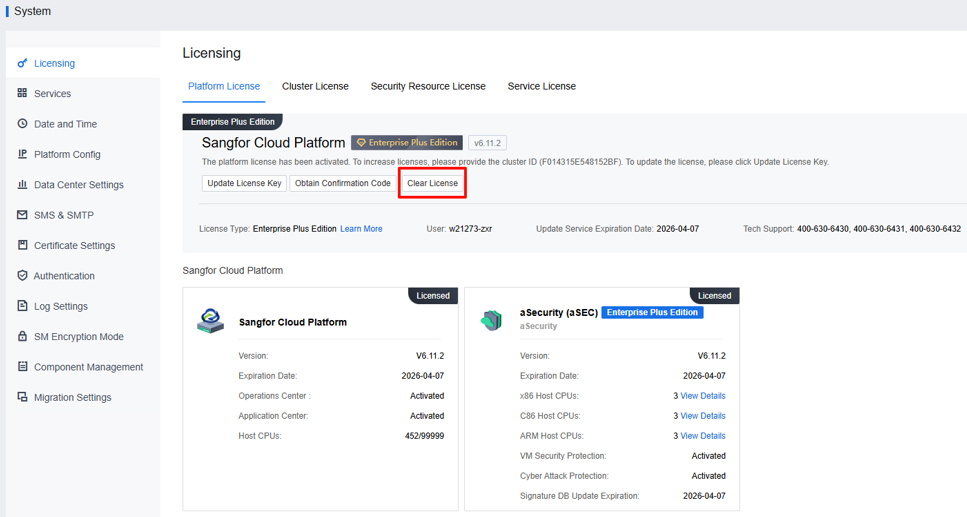This screenshot has height=517, width=967.
Task: Open Log Settings in sidebar
Action: click(x=83, y=306)
